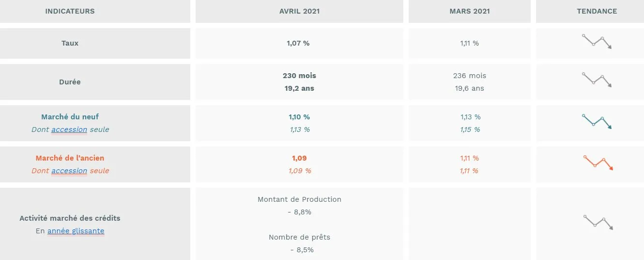Open the accession link under Marché du neuf
Screen dimensions: 644x260
[x=69, y=130]
